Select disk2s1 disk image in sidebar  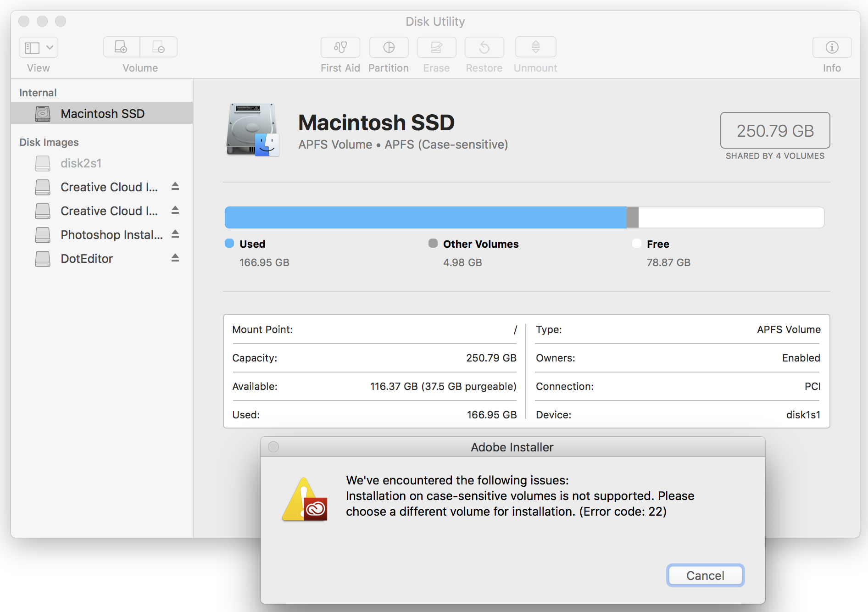102,163
